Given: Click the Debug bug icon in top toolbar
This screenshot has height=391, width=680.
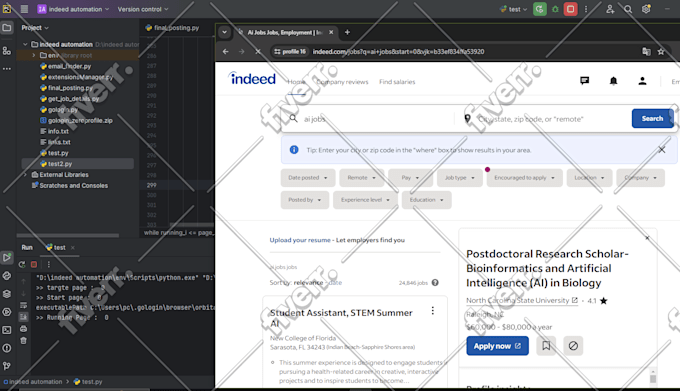Looking at the screenshot, I should click(x=555, y=9).
